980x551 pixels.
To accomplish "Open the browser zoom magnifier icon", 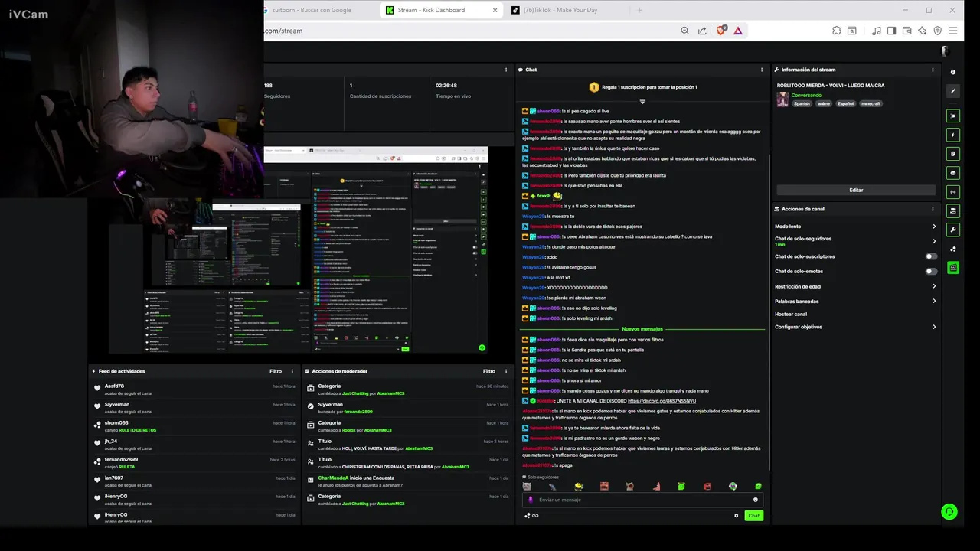I will pos(684,31).
